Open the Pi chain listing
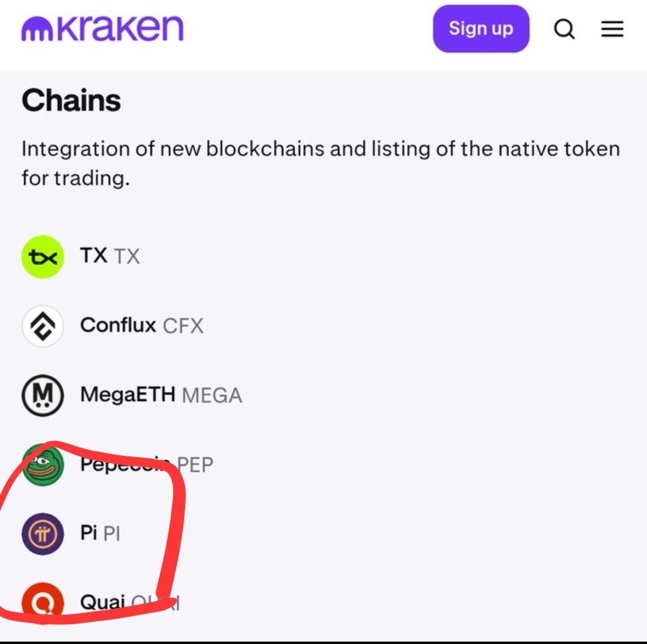The width and height of the screenshot is (647, 644). (x=89, y=533)
